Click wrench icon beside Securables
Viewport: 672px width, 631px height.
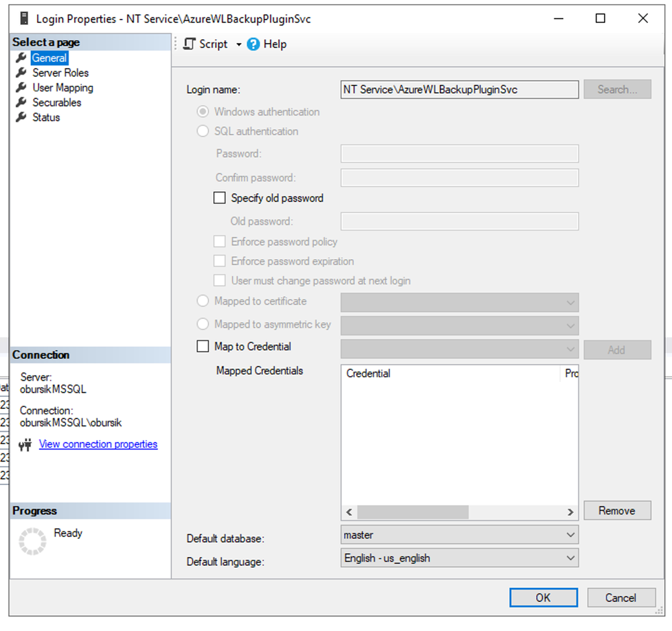pyautogui.click(x=22, y=102)
